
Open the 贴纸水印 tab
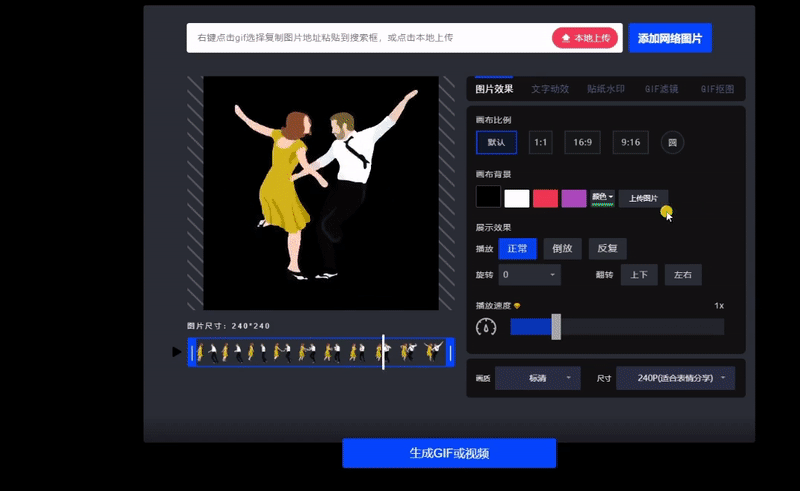tap(606, 89)
